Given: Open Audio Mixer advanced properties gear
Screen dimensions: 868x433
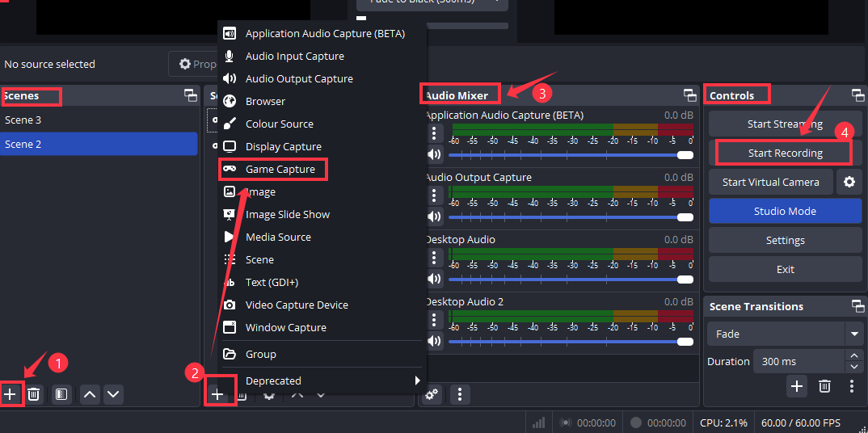Looking at the screenshot, I should [432, 394].
